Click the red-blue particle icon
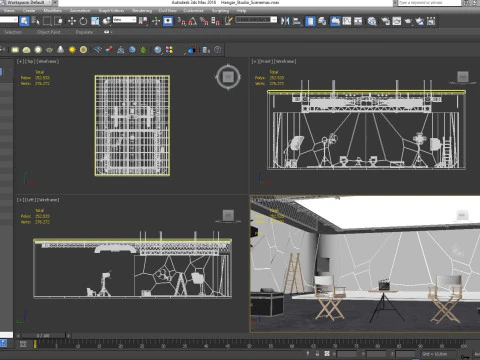480x360 pixels. click(109, 50)
